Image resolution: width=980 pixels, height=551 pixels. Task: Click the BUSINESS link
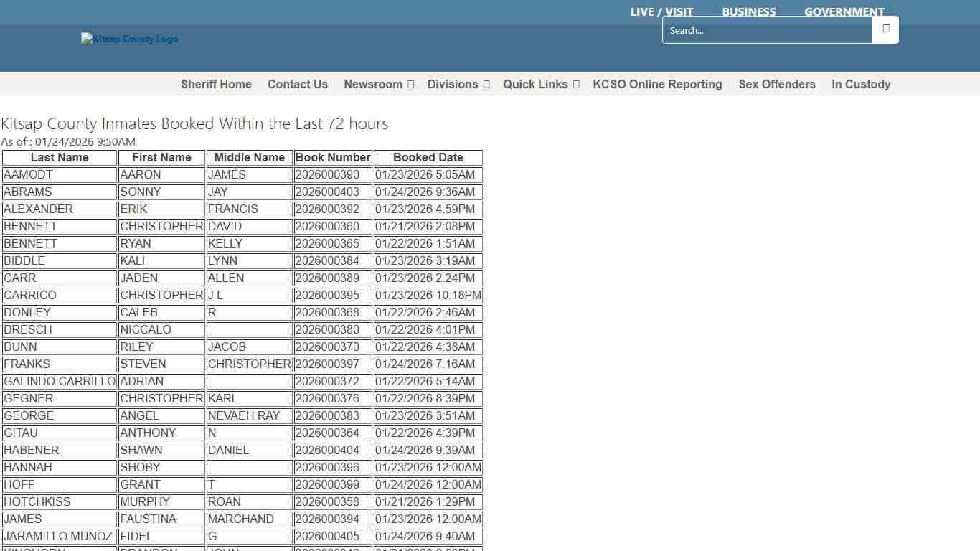tap(749, 11)
